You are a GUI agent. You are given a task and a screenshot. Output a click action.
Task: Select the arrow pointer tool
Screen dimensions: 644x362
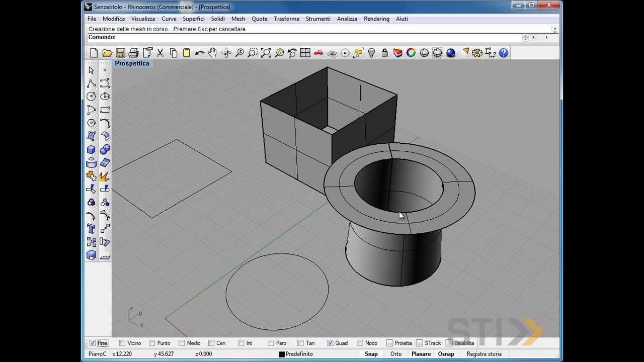coord(91,70)
